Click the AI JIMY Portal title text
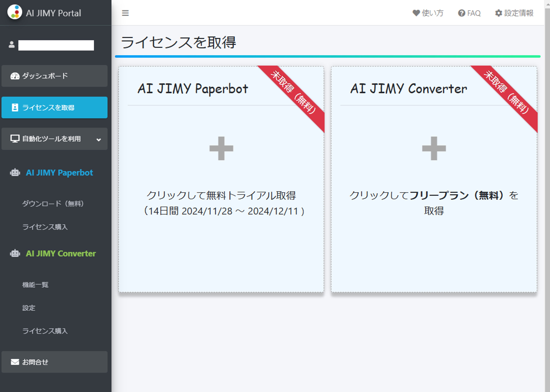Image resolution: width=550 pixels, height=392 pixels. (x=53, y=13)
